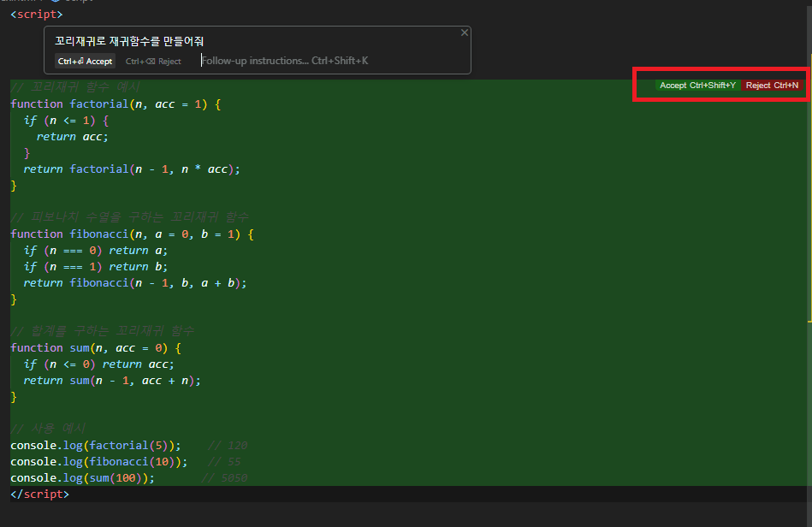Click the comment '// 사용 예시'

(x=48, y=428)
